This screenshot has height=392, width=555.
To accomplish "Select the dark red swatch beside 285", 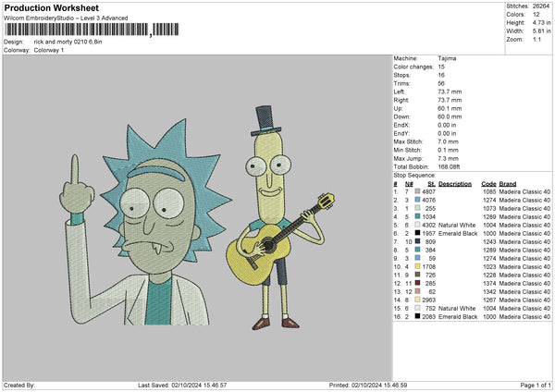I will (x=418, y=284).
